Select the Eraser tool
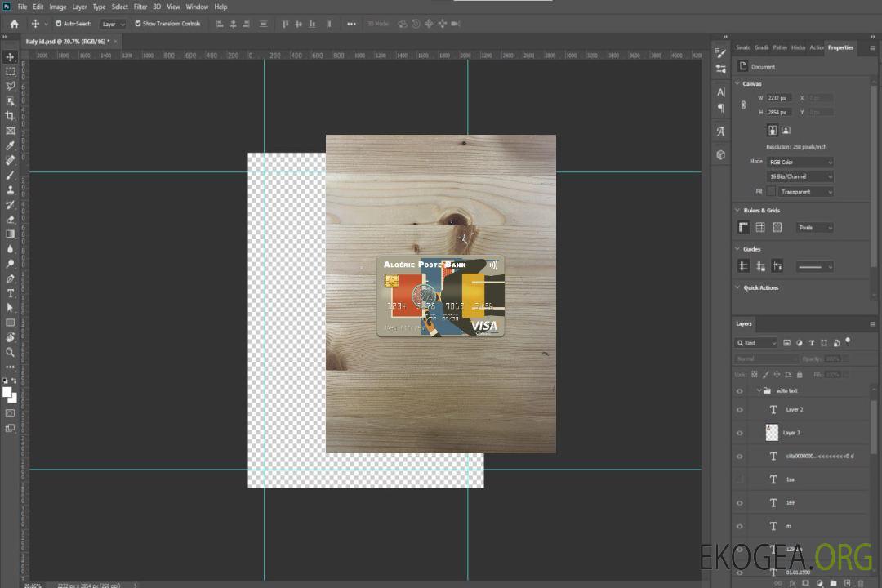 coord(10,219)
